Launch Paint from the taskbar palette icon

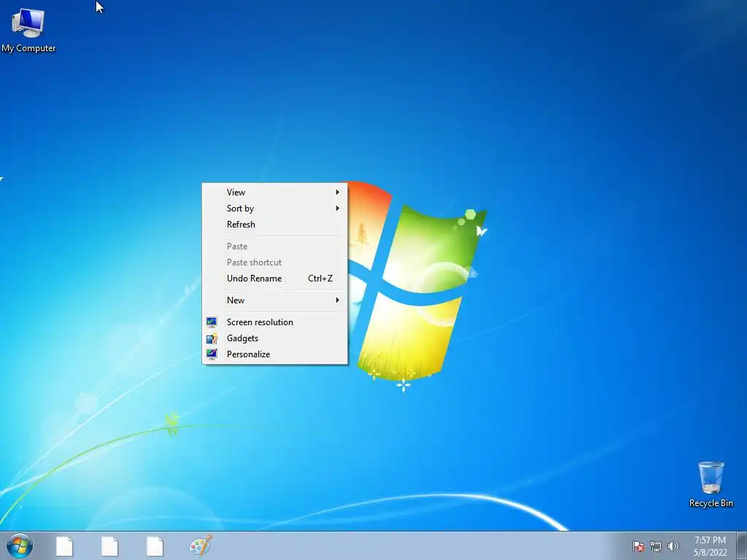pyautogui.click(x=201, y=545)
